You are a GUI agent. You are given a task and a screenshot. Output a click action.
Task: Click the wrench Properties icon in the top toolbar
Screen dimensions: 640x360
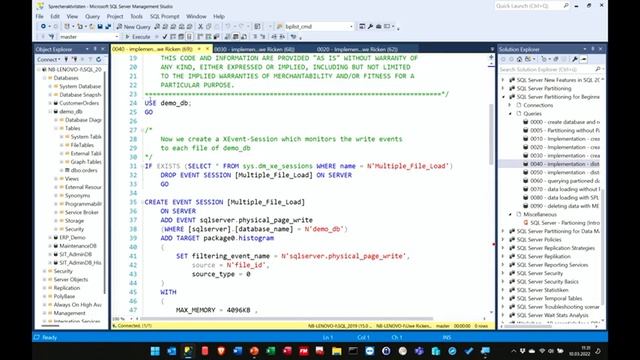[370, 27]
